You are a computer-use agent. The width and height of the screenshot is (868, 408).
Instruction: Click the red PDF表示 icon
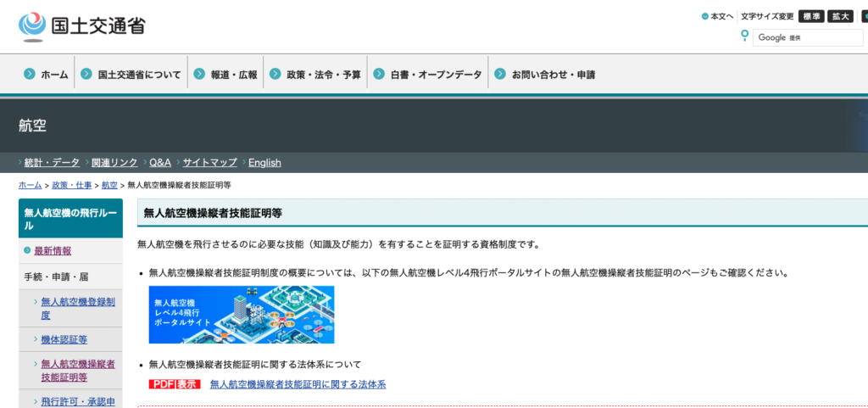175,384
